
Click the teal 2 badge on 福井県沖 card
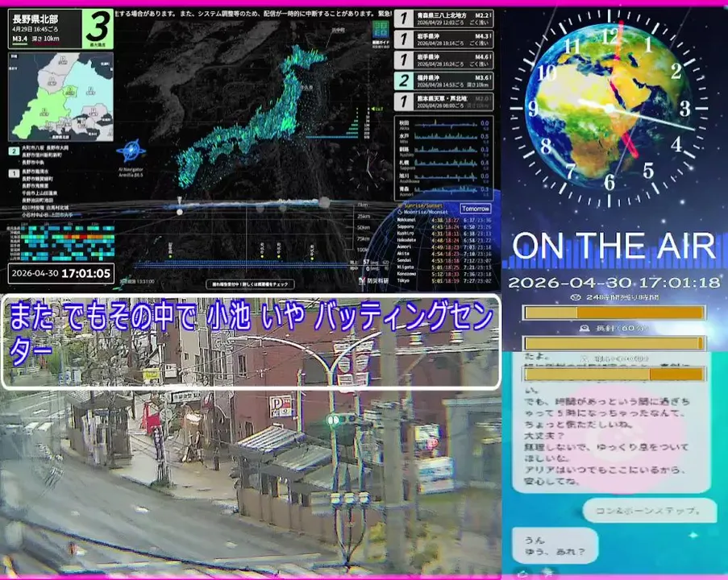404,81
